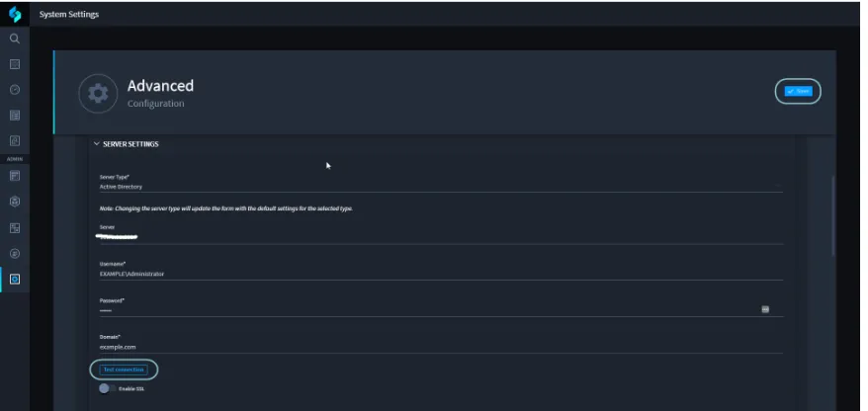Click the Domain field showing example.com
Viewport: 868px width, 411px height.
pos(441,348)
